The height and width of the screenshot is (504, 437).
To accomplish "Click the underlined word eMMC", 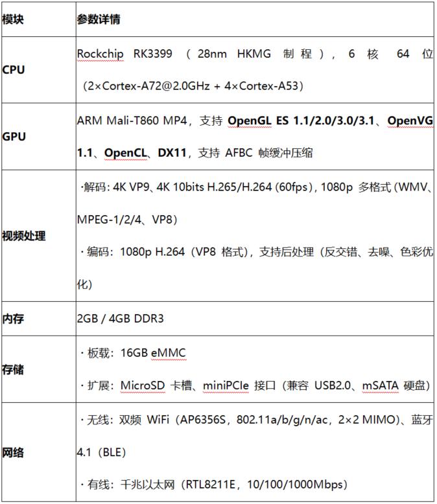I will pyautogui.click(x=168, y=353).
